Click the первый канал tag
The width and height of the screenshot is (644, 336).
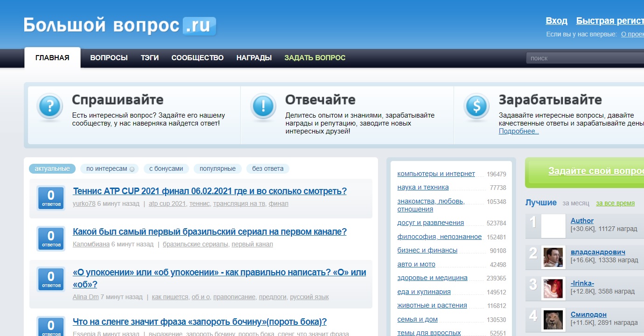pos(252,244)
